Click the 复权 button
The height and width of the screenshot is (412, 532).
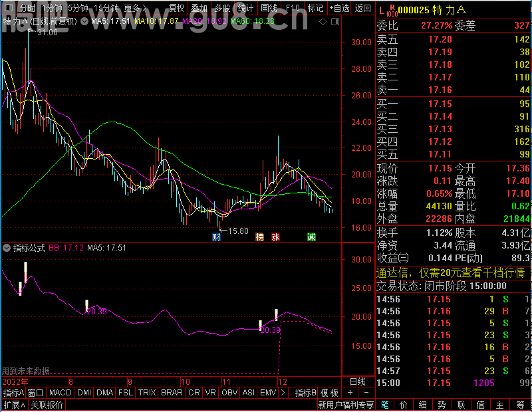[x=176, y=8]
